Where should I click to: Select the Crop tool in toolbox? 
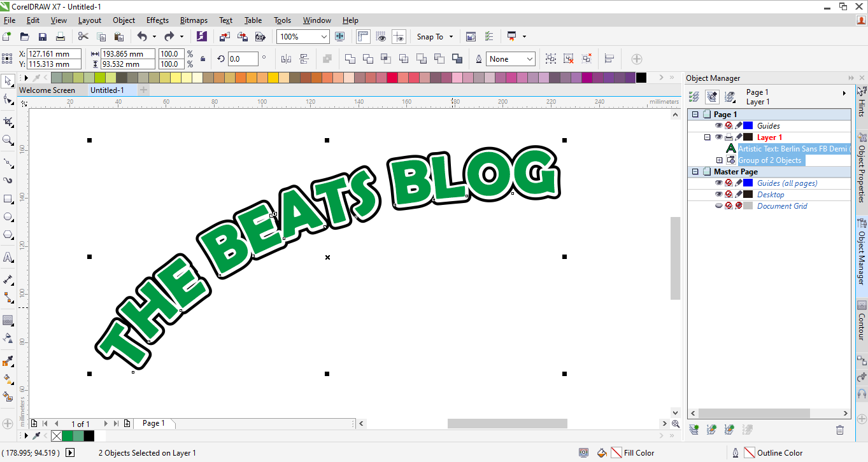point(8,121)
